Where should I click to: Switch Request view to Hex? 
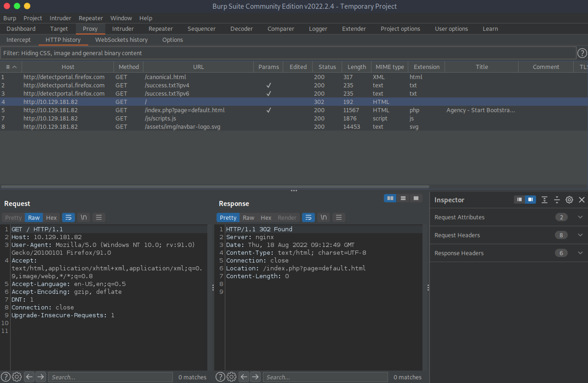(x=51, y=217)
